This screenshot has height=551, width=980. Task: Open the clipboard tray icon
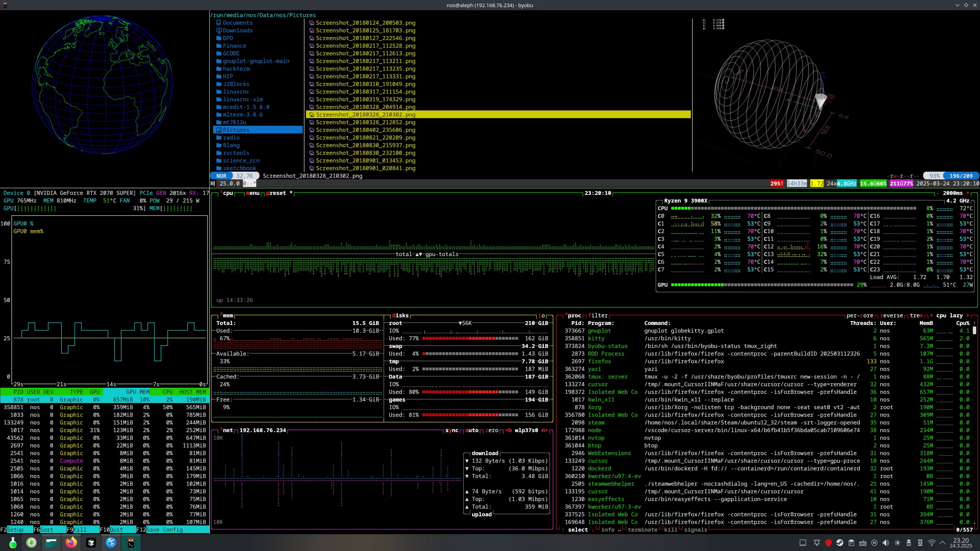pos(851,543)
